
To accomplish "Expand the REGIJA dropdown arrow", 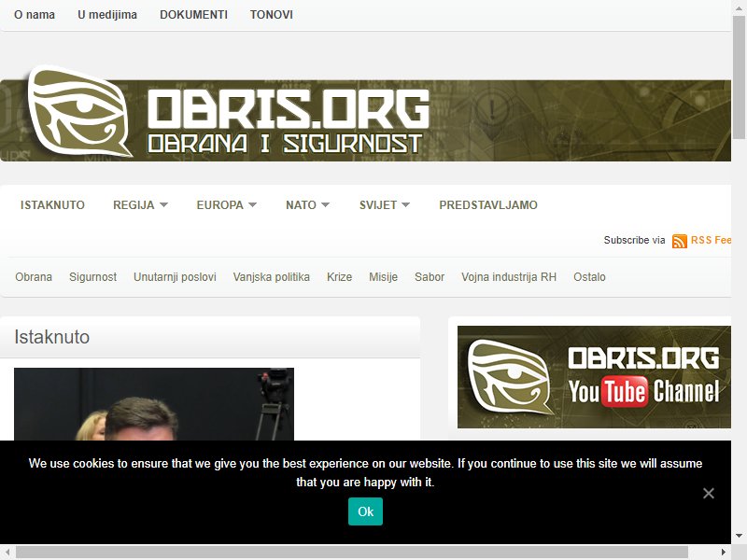I will coord(163,204).
